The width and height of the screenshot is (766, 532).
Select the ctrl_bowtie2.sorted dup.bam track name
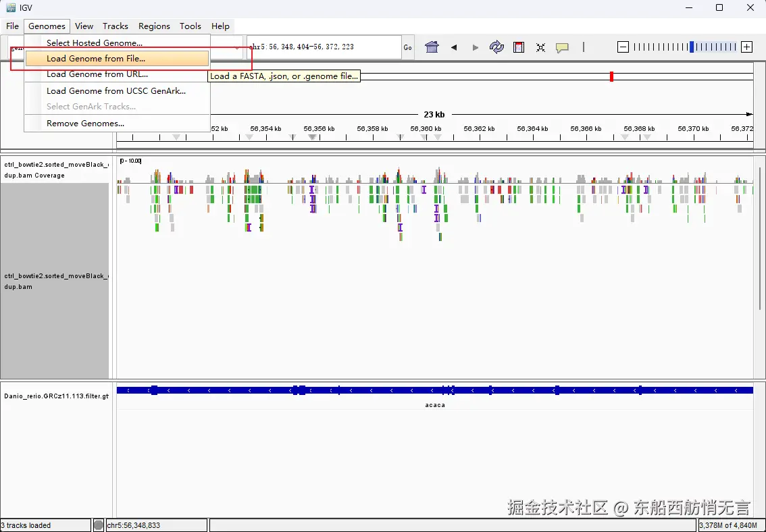click(55, 281)
